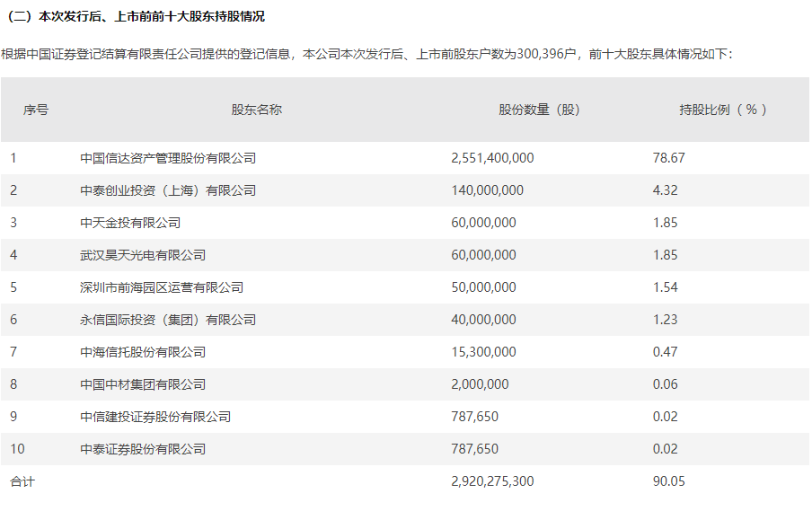Click the total share count 2,920,275,300

click(492, 481)
